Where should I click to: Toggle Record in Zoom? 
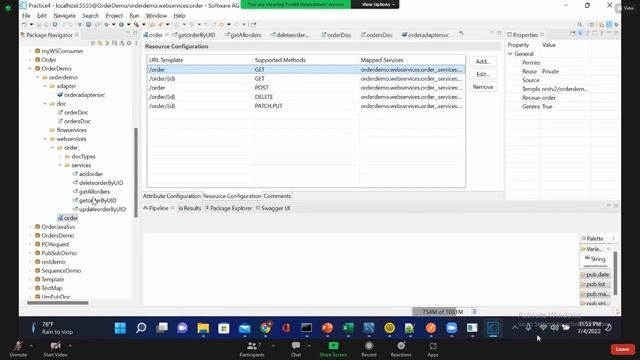pyautogui.click(x=369, y=349)
